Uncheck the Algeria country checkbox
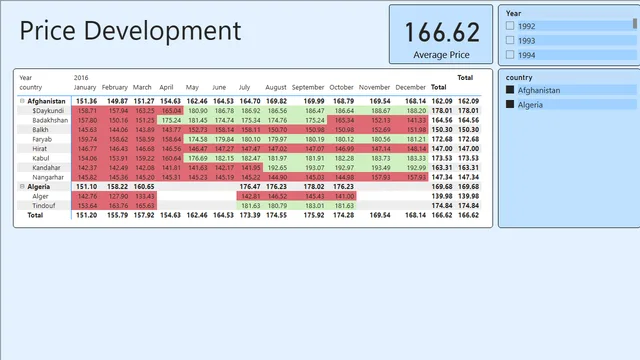Screen dimensions: 640x360 coord(510,104)
